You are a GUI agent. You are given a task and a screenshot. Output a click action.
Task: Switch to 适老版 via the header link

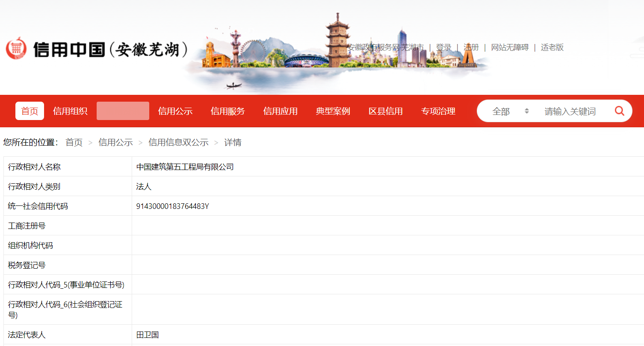pos(552,47)
